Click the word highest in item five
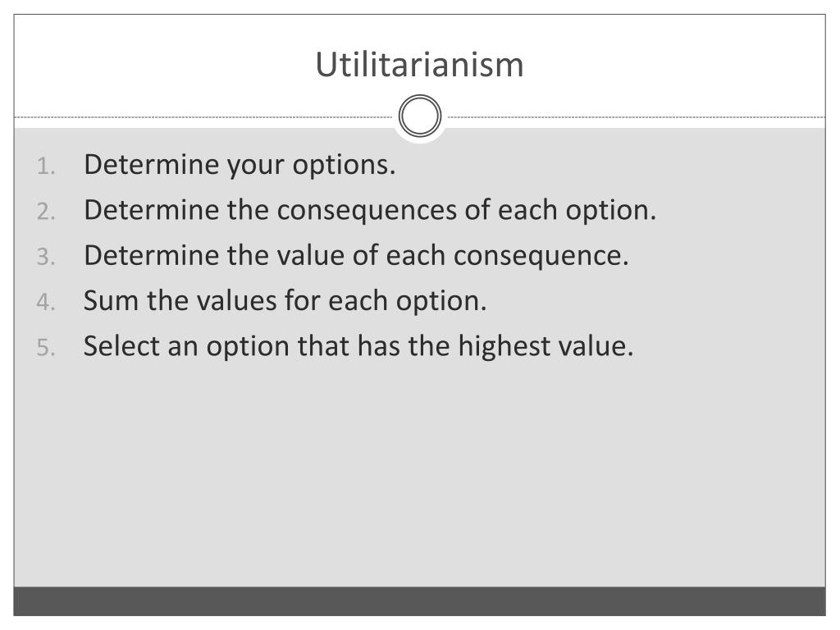 tap(504, 347)
